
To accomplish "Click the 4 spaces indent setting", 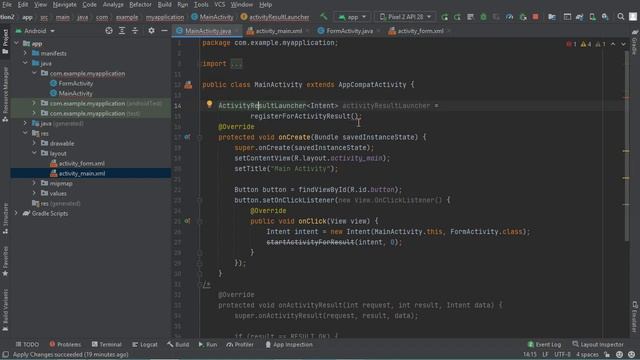I will (x=587, y=355).
